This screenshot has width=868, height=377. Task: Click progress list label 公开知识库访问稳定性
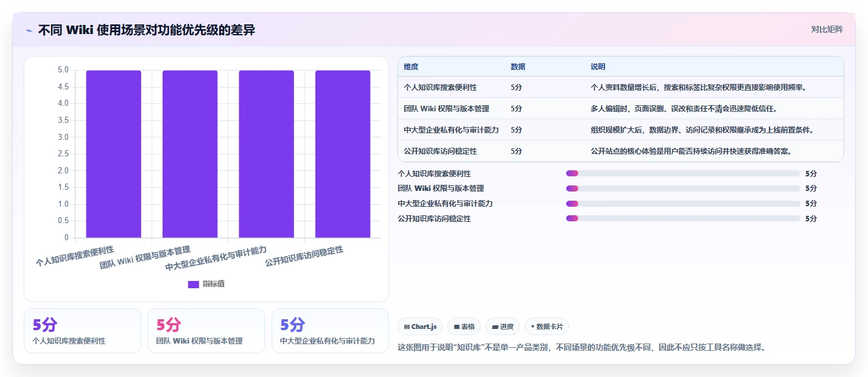pyautogui.click(x=434, y=218)
